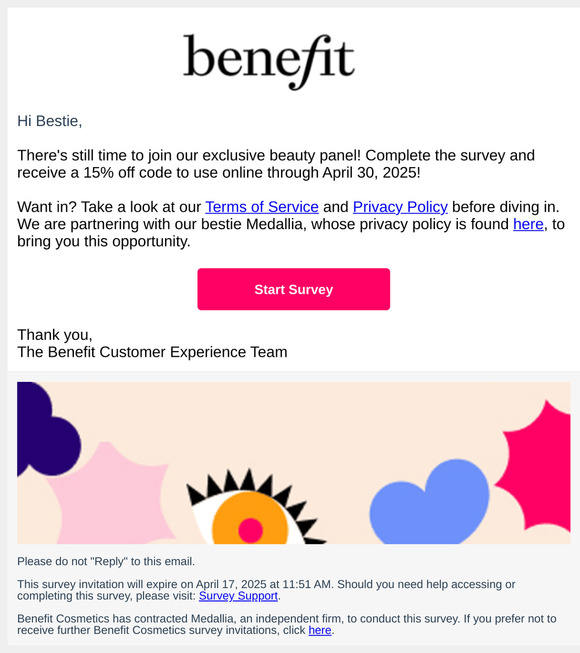
Task: Open the Terms of Service link
Action: (262, 207)
